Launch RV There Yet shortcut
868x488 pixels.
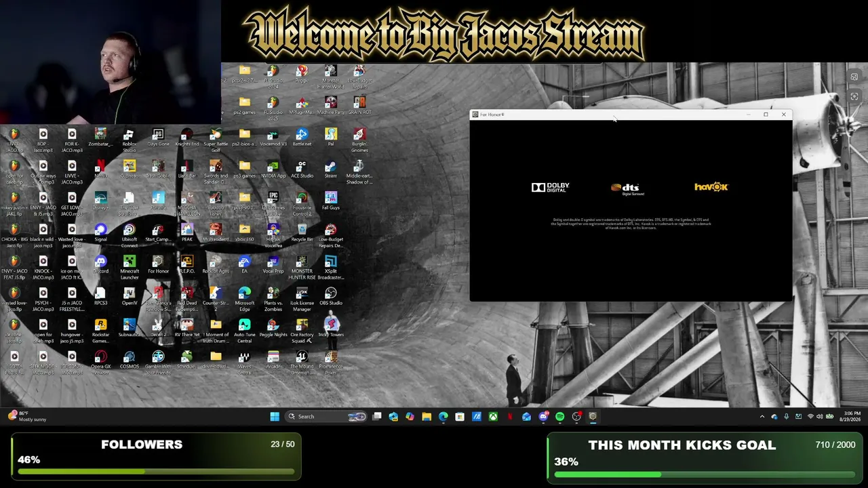pyautogui.click(x=186, y=328)
